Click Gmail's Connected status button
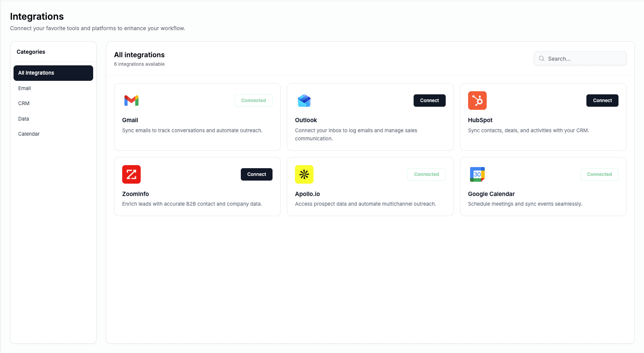The height and width of the screenshot is (353, 644). click(253, 101)
